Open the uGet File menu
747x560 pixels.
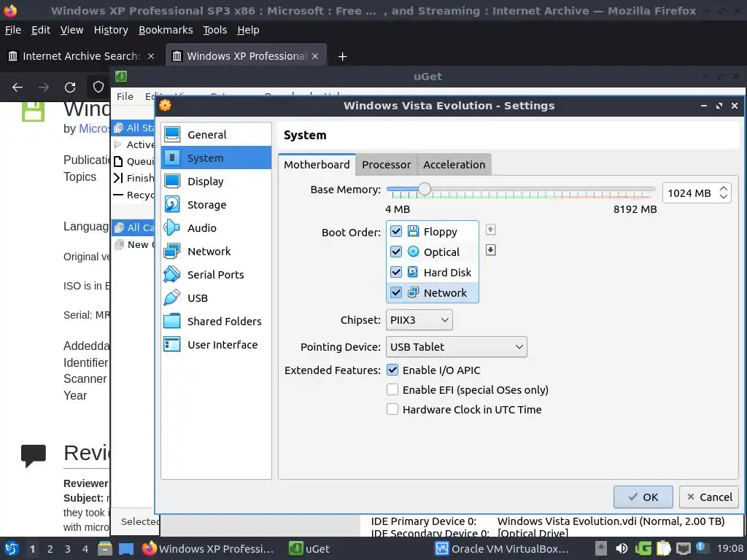point(125,96)
